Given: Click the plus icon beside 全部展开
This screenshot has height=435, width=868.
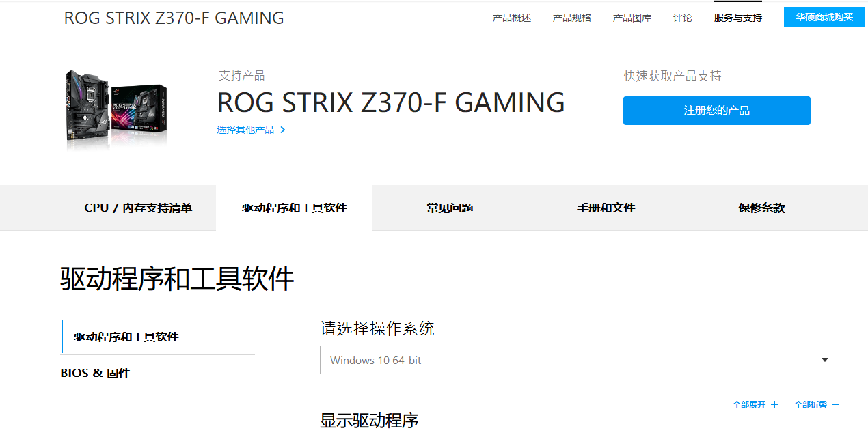Looking at the screenshot, I should coord(774,405).
